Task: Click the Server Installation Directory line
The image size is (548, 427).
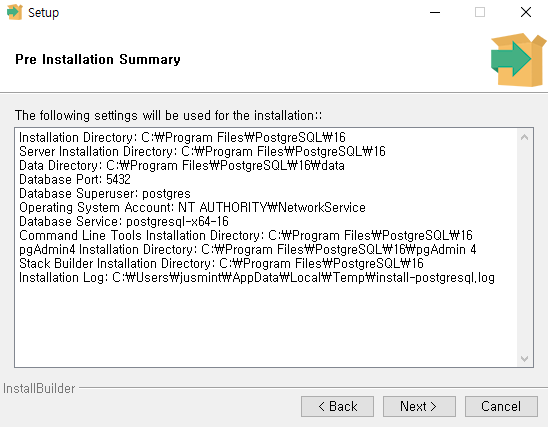Action: coord(202,151)
